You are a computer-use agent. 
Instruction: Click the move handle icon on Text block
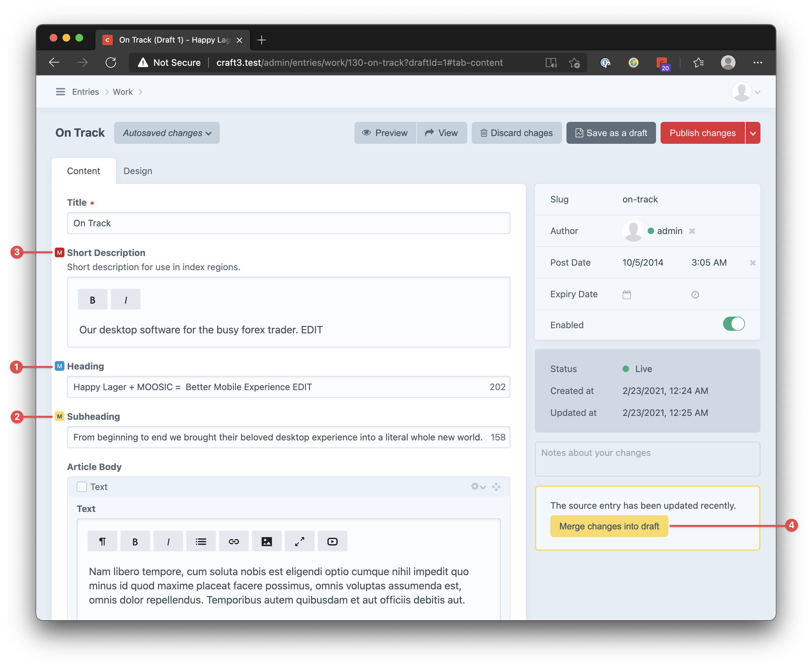point(496,487)
